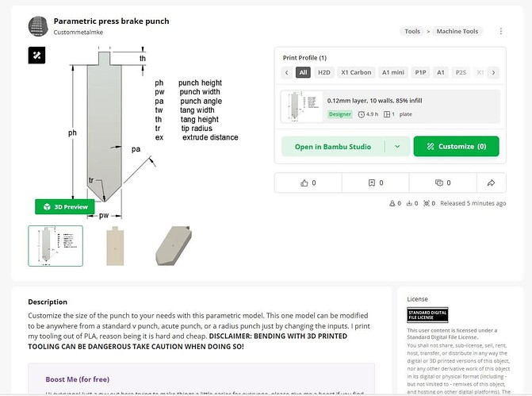Screen dimensions: 532x396
Task: Filter profiles by X1 Carbon printer
Action: [355, 72]
